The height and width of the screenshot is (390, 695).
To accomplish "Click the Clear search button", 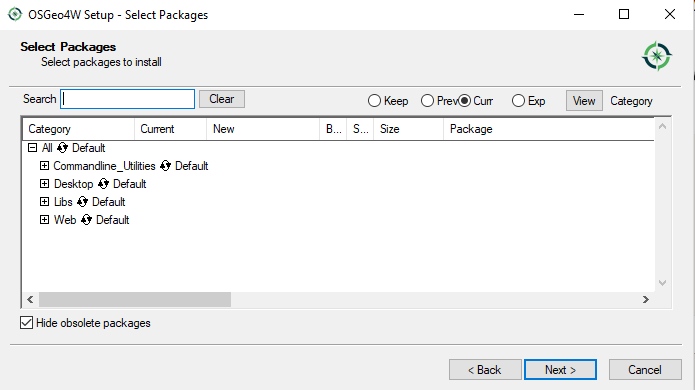I will pos(222,99).
